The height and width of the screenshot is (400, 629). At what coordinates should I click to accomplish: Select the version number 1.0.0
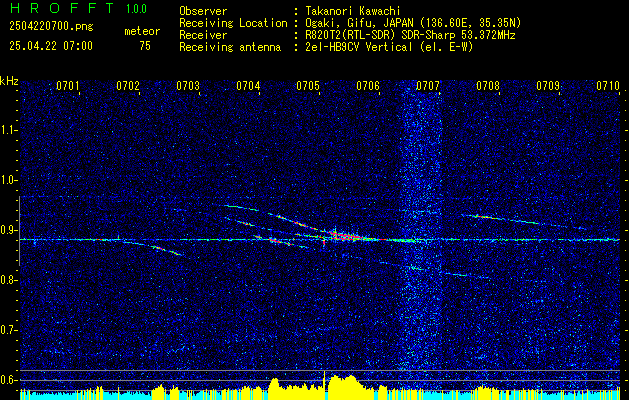tap(136, 9)
